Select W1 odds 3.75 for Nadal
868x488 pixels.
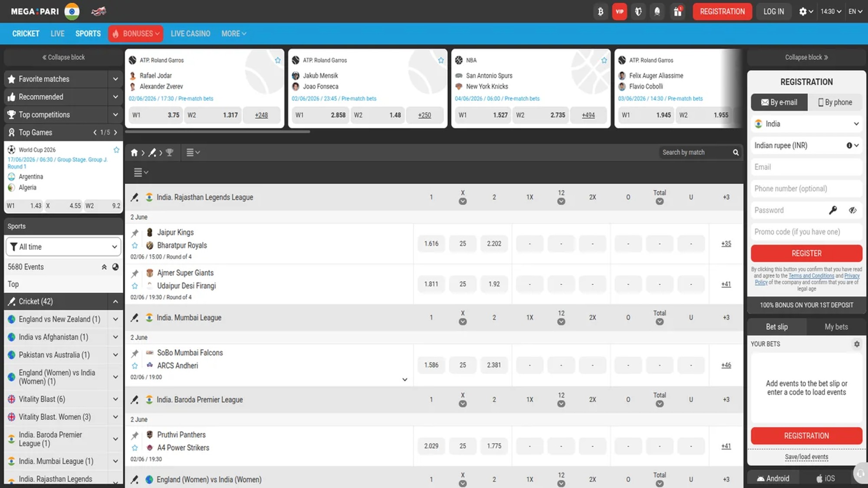[x=156, y=115]
